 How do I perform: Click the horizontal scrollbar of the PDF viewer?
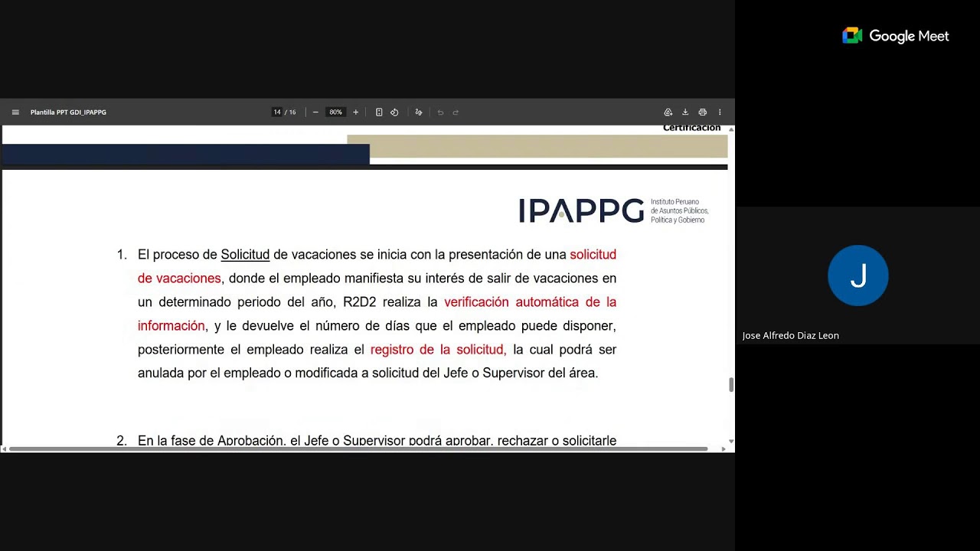(x=358, y=448)
